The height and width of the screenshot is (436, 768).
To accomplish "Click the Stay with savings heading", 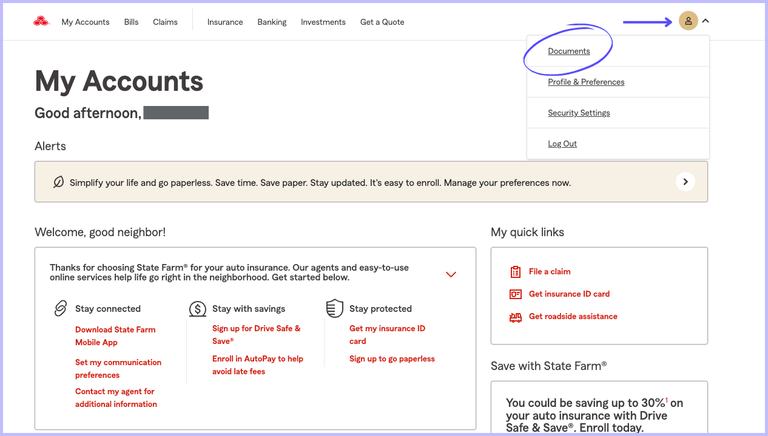I will coord(249,309).
